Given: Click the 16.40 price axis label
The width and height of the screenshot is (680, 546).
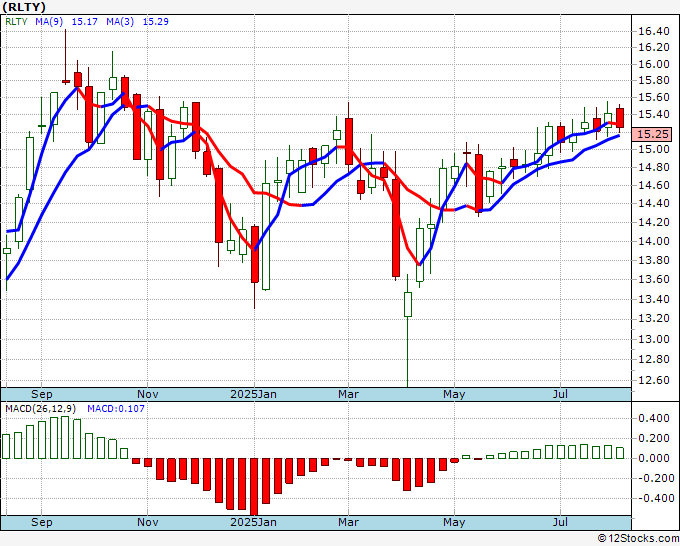Looking at the screenshot, I should click(654, 31).
